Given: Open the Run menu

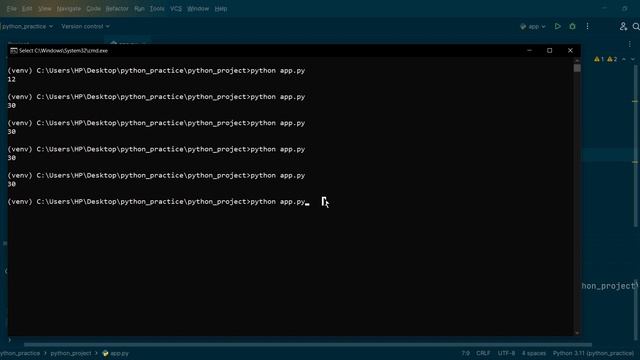Looking at the screenshot, I should tap(139, 9).
